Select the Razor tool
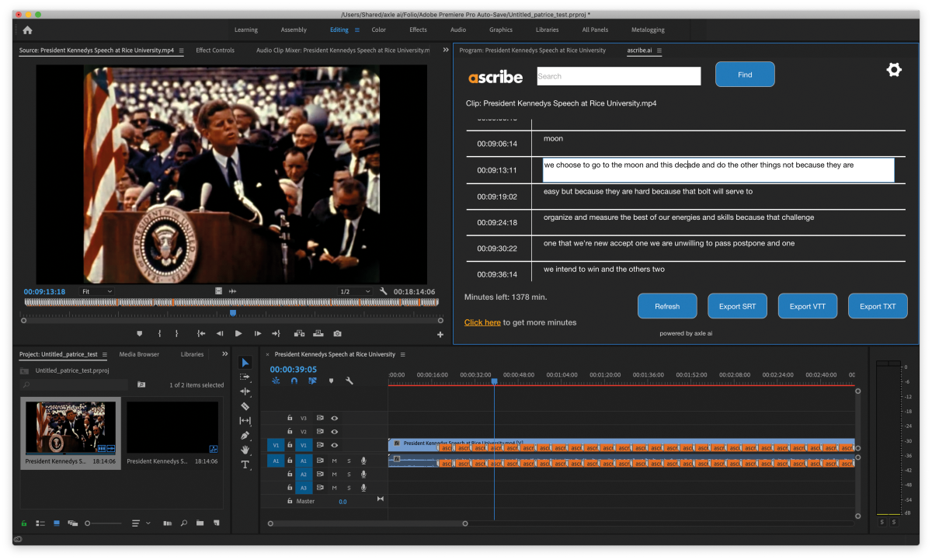This screenshot has width=932, height=560. click(245, 406)
